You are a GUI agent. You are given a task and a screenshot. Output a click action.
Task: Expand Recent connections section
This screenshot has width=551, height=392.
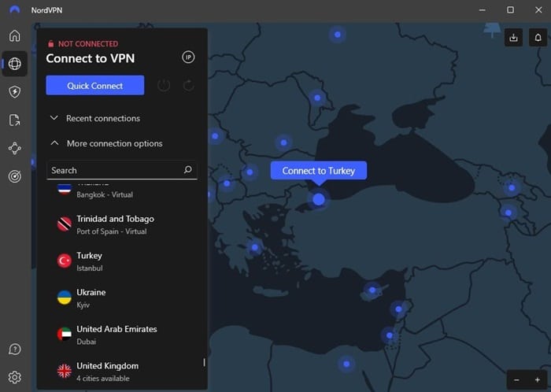point(95,118)
